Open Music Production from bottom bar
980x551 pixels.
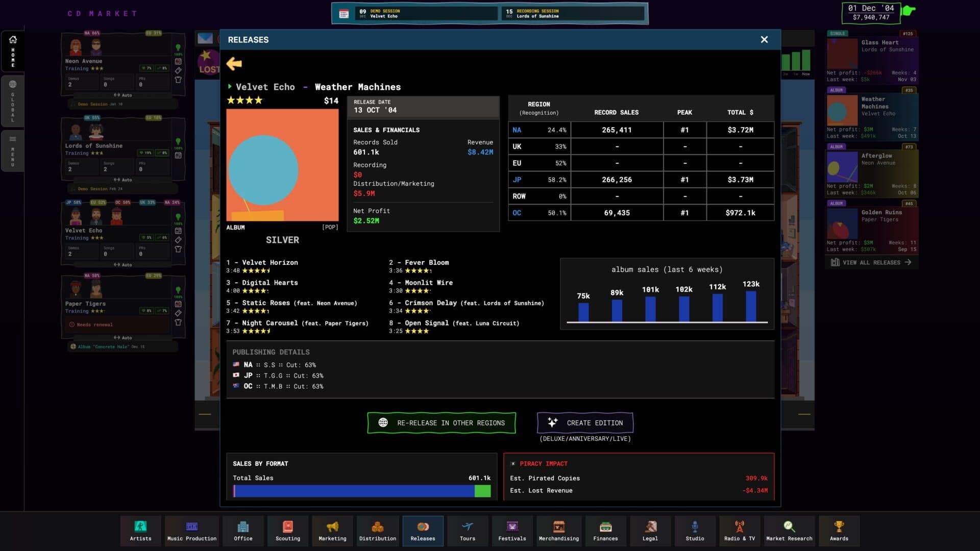tap(192, 531)
